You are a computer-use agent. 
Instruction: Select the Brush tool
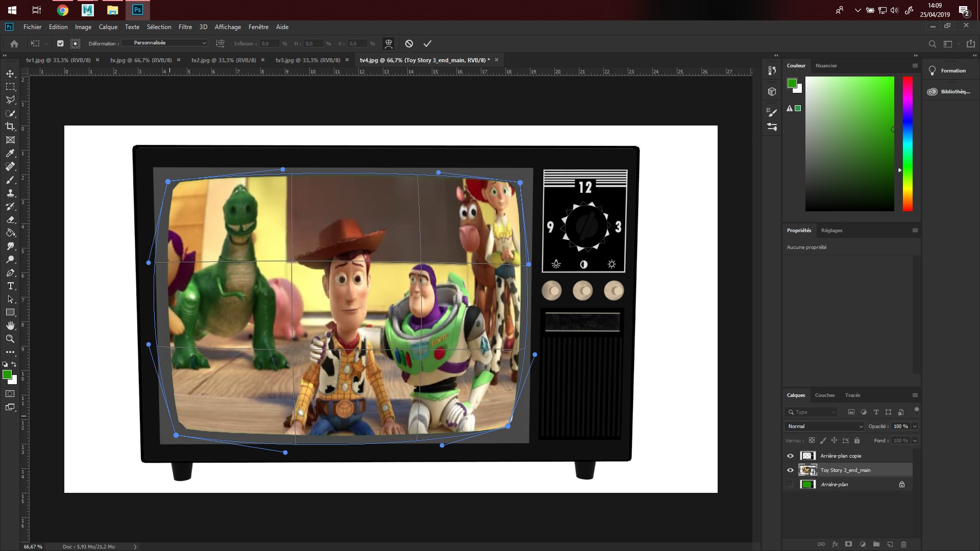(10, 180)
